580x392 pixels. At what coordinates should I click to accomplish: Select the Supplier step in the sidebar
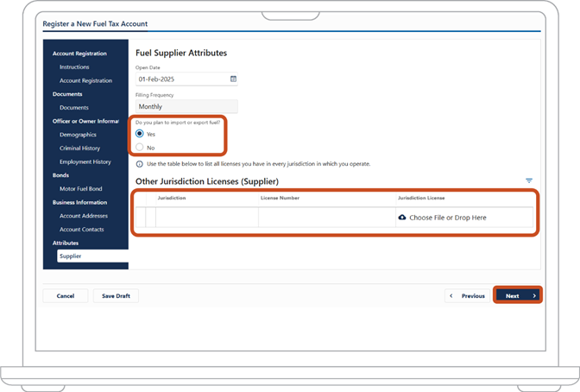point(92,256)
